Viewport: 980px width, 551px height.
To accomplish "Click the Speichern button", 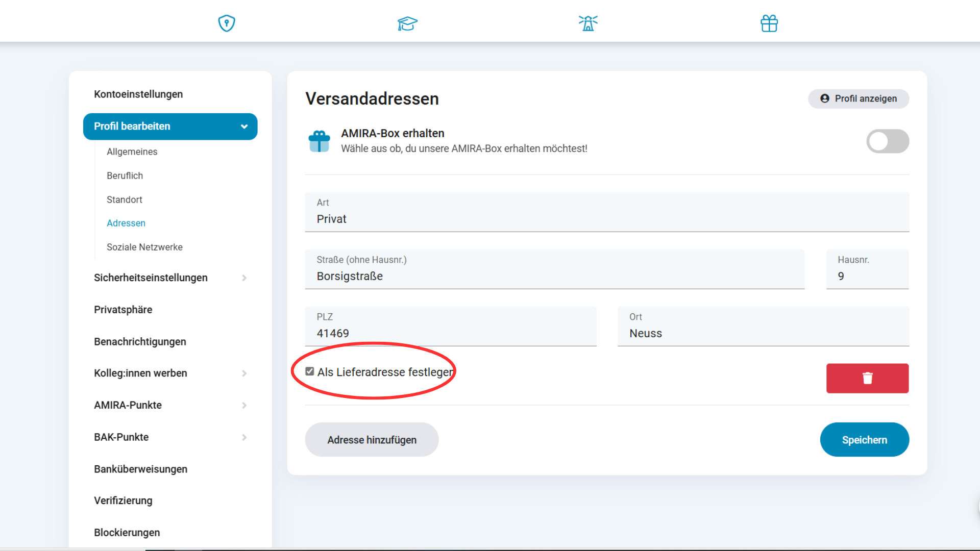I will [x=864, y=440].
